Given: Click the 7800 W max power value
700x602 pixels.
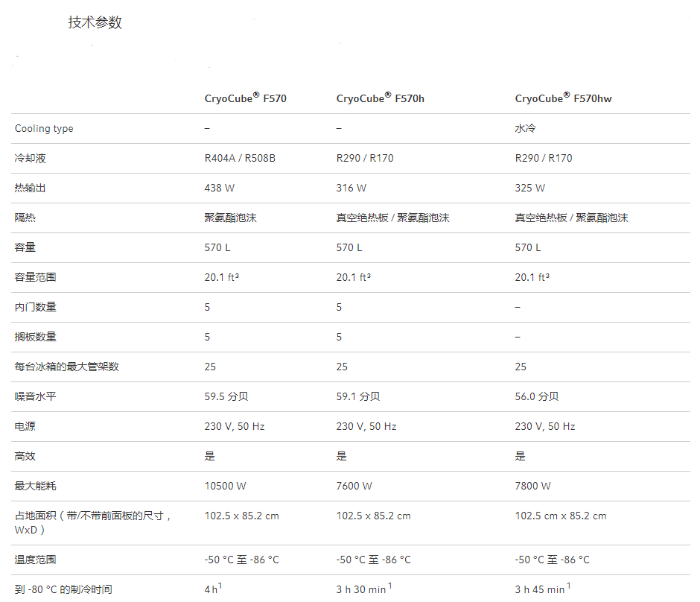Looking at the screenshot, I should [x=532, y=486].
